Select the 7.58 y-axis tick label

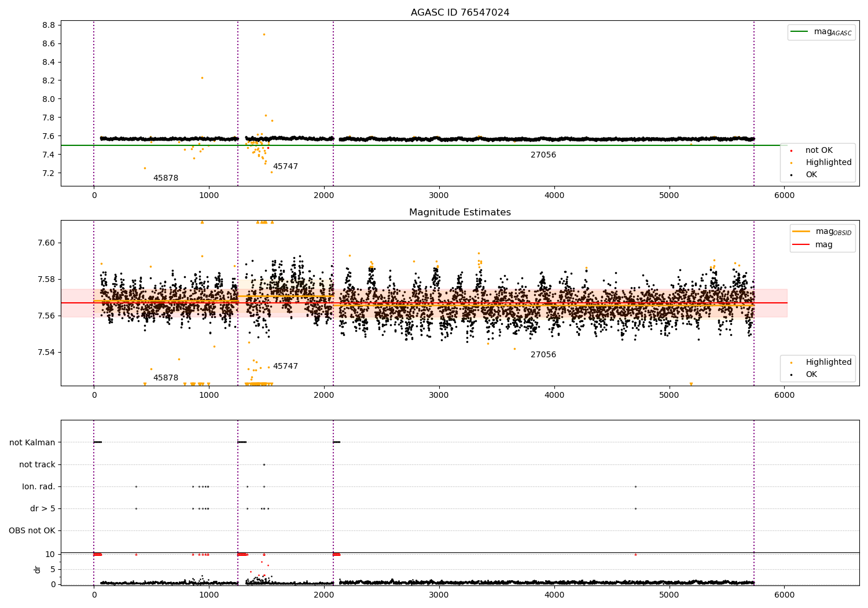coord(46,279)
